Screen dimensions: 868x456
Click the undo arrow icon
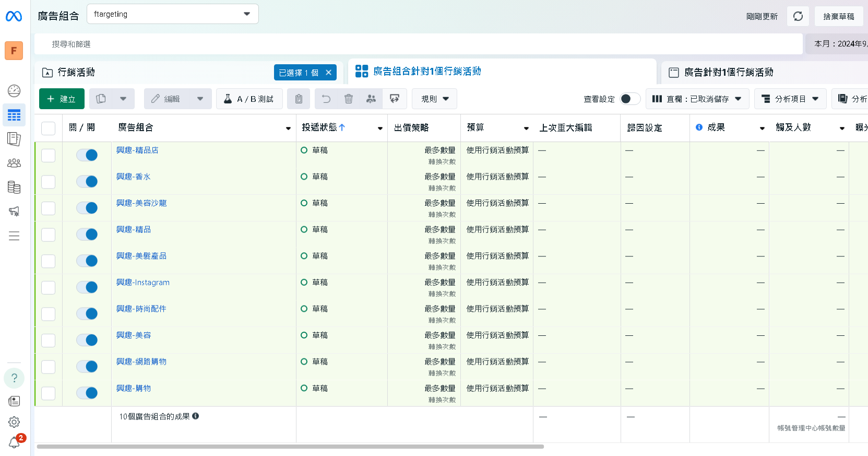coord(326,99)
